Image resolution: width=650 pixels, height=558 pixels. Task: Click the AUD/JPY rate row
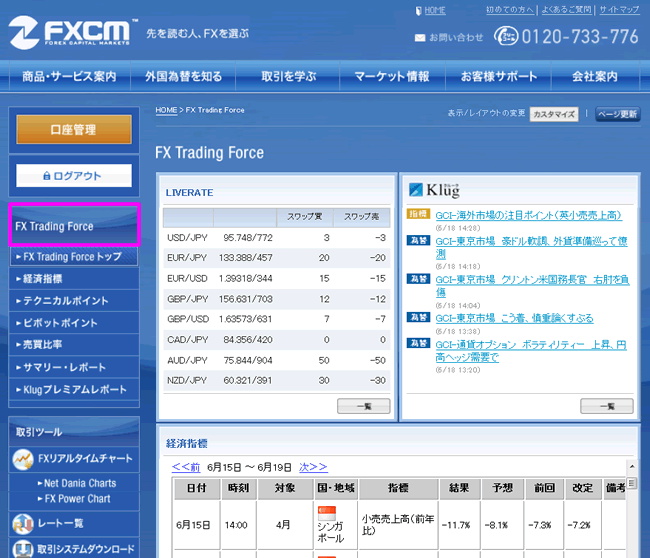276,360
